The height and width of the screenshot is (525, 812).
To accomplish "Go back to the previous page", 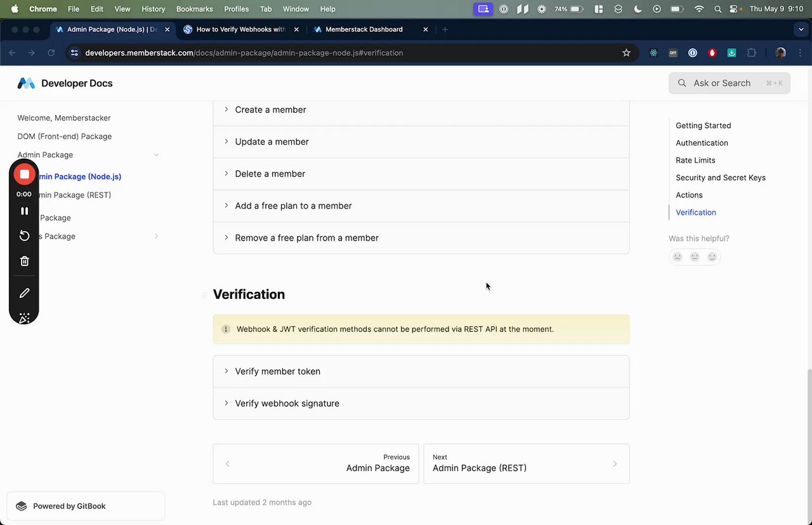I will 12,53.
